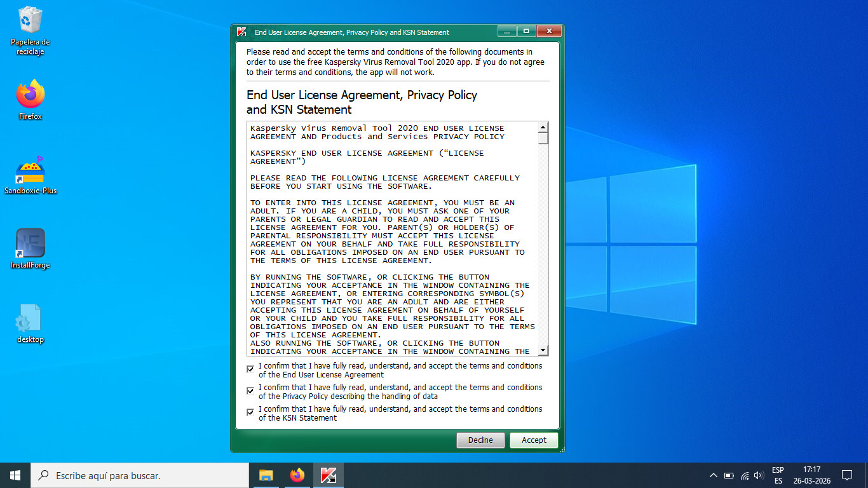Image resolution: width=868 pixels, height=488 pixels.
Task: Click the taskbar search box
Action: (140, 475)
